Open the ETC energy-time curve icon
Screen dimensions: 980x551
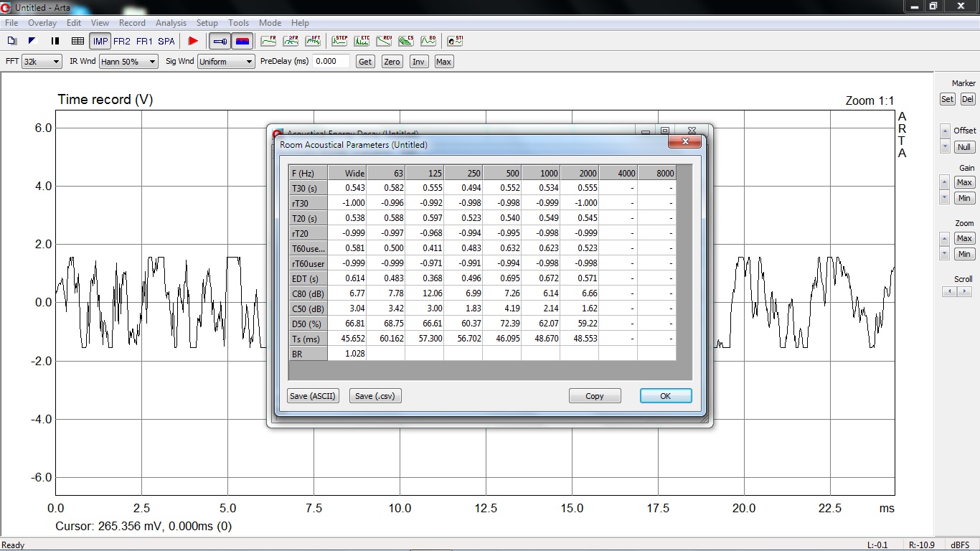point(361,41)
